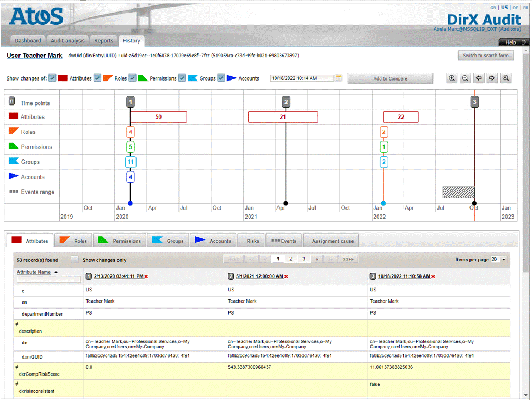Toggle the Accounts changes checkbox

point(221,78)
